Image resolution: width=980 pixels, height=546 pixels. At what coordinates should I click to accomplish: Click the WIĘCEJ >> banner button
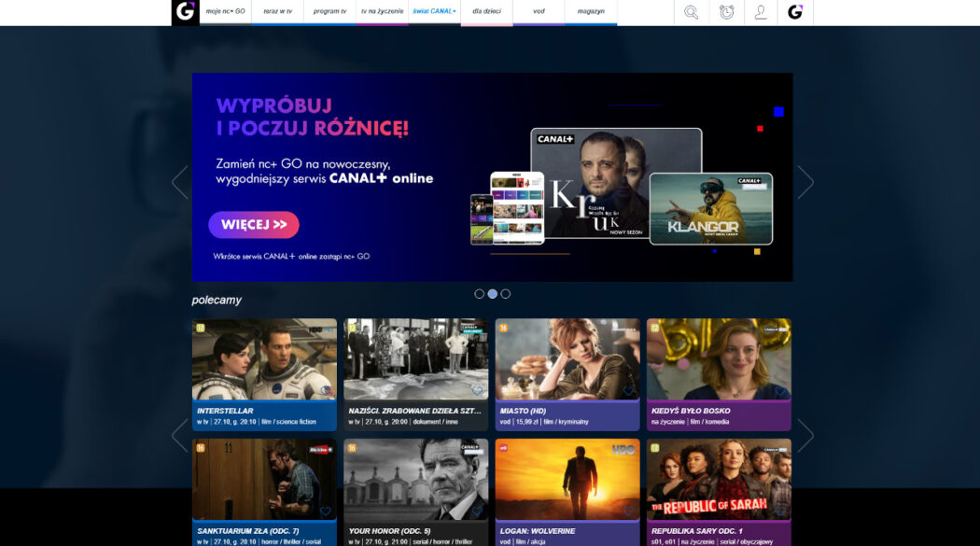(254, 225)
